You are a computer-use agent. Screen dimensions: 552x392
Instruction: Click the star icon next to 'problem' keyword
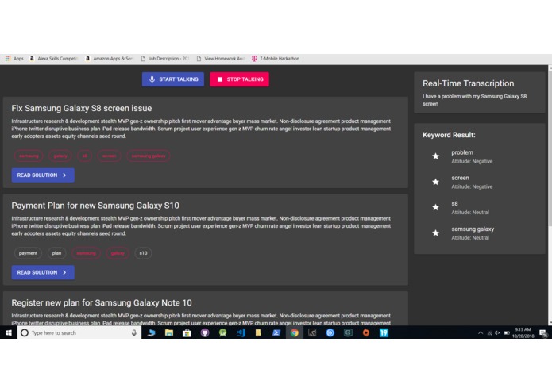[435, 156]
